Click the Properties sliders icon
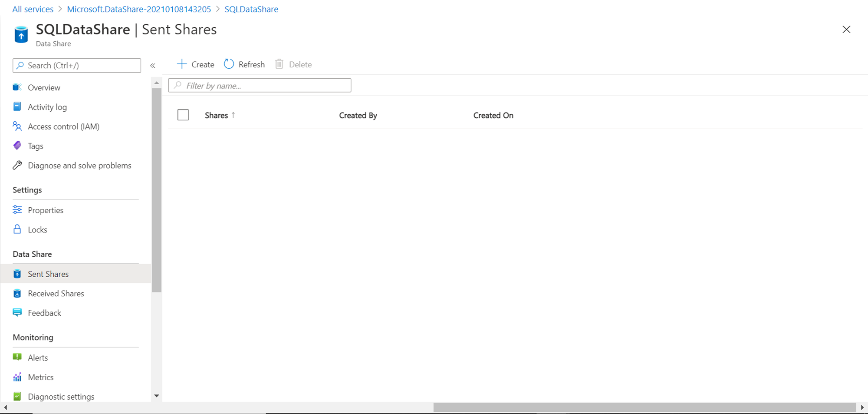This screenshot has height=414, width=868. (17, 210)
